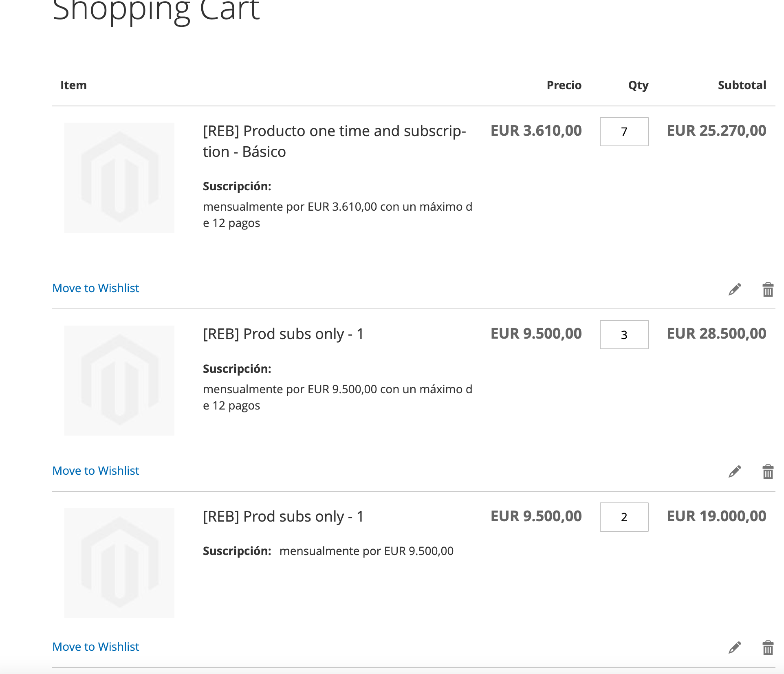Image resolution: width=784 pixels, height=674 pixels.
Task: Move third cart item to wishlist
Action: point(96,647)
